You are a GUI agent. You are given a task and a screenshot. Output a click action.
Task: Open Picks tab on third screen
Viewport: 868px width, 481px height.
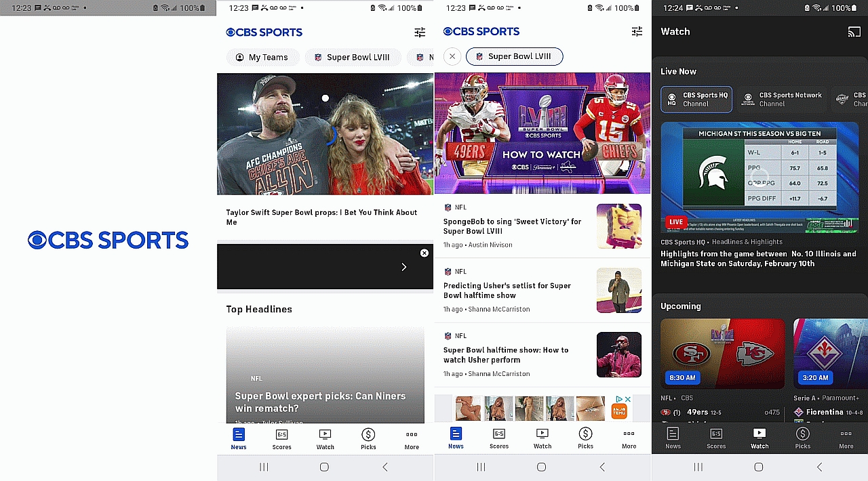coord(586,438)
